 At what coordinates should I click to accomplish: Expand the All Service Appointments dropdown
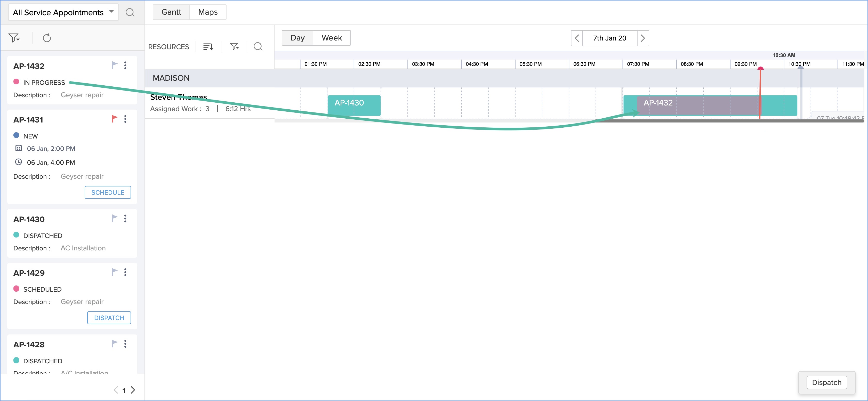click(63, 12)
